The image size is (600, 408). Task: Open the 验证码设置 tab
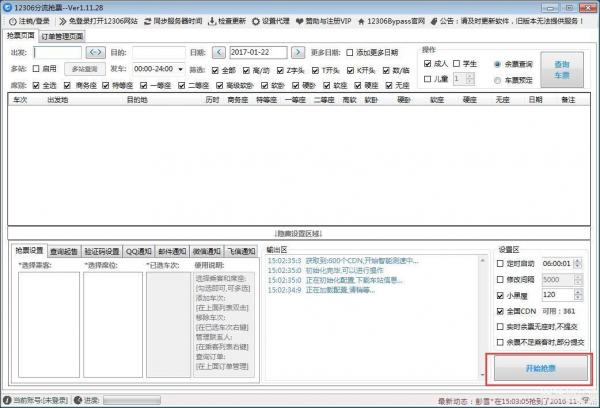pyautogui.click(x=102, y=251)
